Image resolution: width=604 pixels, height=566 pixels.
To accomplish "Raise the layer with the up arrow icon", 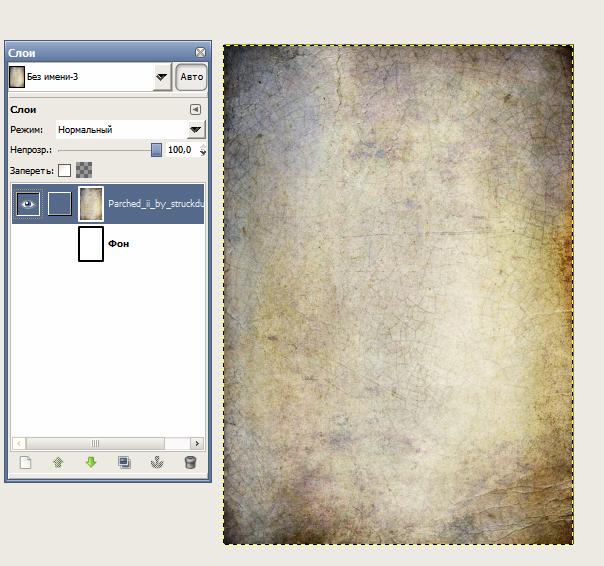I will 58,462.
